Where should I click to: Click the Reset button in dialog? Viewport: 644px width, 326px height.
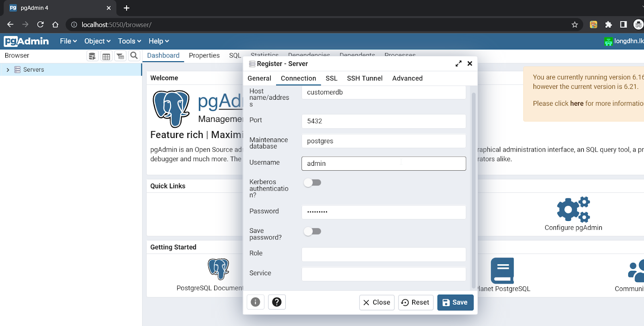pyautogui.click(x=416, y=302)
